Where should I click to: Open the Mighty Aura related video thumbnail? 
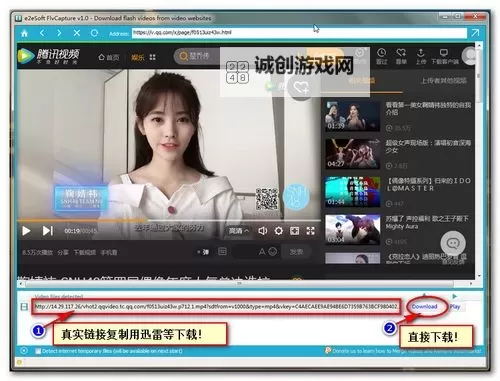(353, 230)
